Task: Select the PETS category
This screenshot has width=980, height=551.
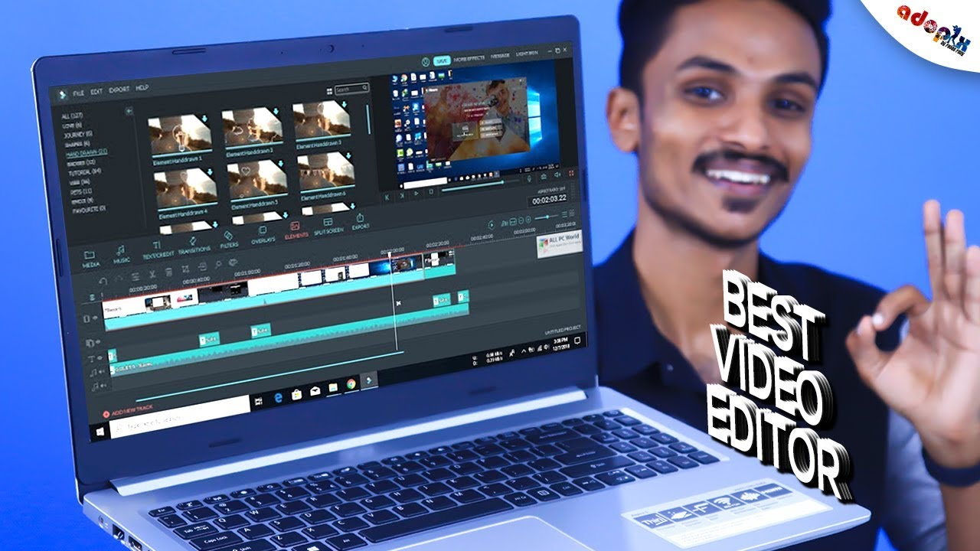Action: [x=80, y=190]
